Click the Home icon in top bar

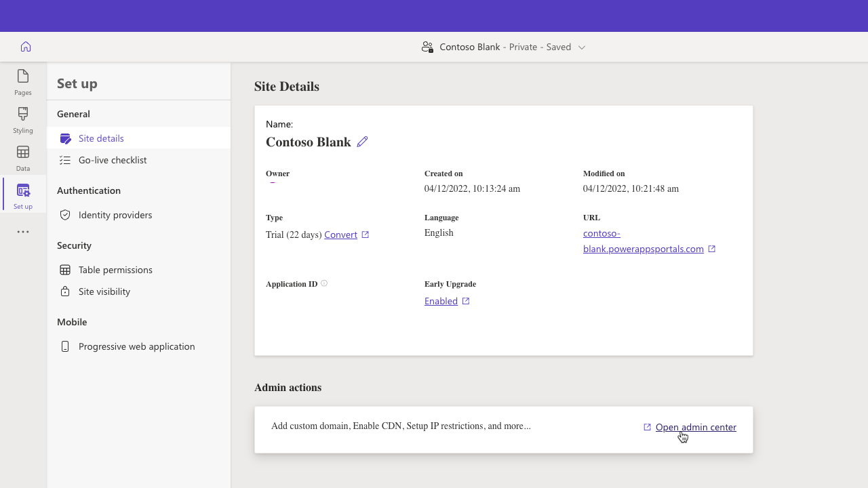[25, 46]
